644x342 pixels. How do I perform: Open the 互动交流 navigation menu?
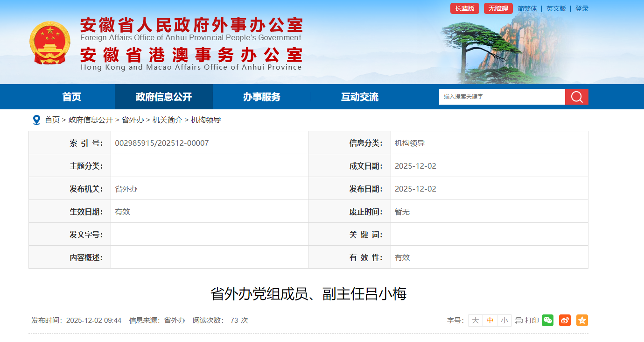[x=359, y=97]
